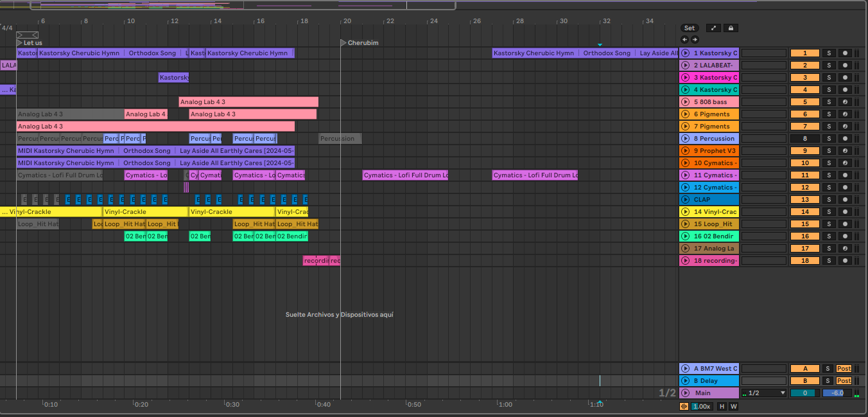The height and width of the screenshot is (417, 868).
Task: Adjust the -6.0 cue volume slider
Action: tap(837, 393)
